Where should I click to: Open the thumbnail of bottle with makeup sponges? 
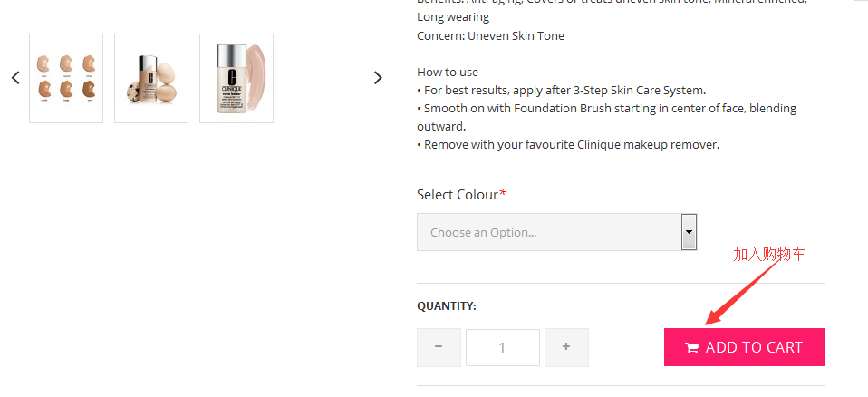click(151, 78)
